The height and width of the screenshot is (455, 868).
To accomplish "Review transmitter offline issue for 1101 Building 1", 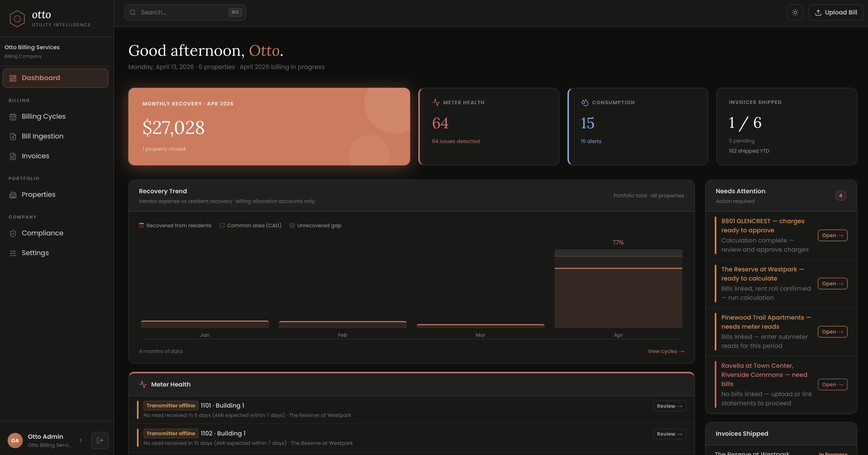I will [x=669, y=406].
